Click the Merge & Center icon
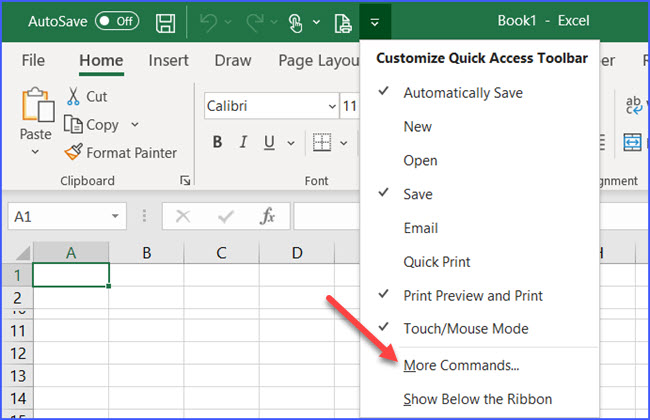This screenshot has height=420, width=650. (x=632, y=142)
